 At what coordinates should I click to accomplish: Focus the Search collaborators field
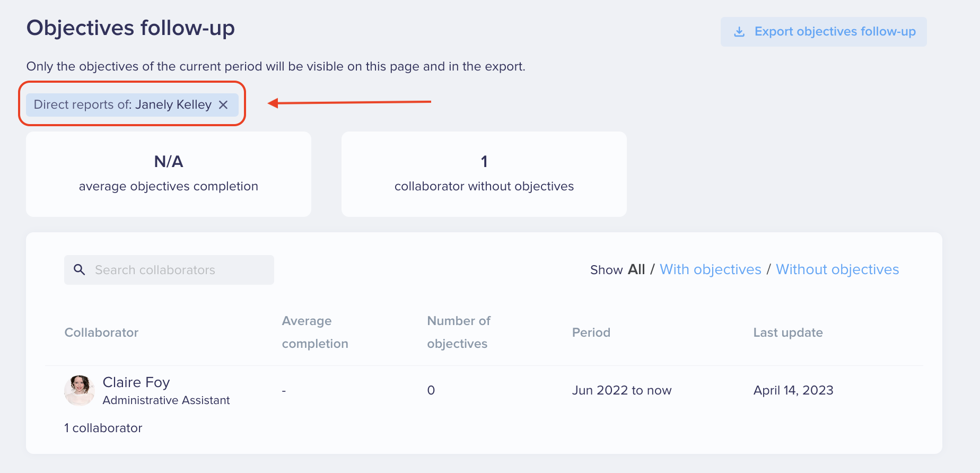pos(180,270)
